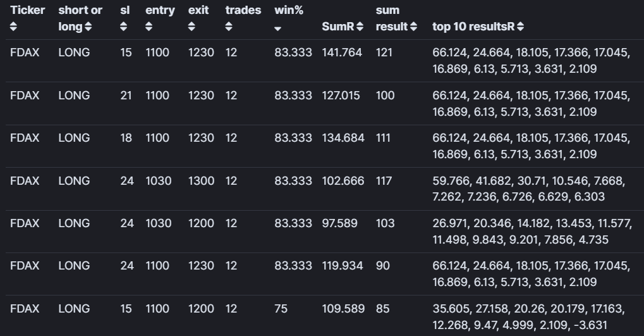Click sort arrows for short or long

(x=88, y=27)
